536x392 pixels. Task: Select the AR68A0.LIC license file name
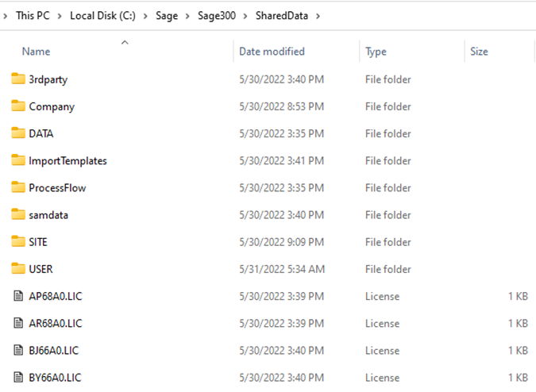point(56,323)
